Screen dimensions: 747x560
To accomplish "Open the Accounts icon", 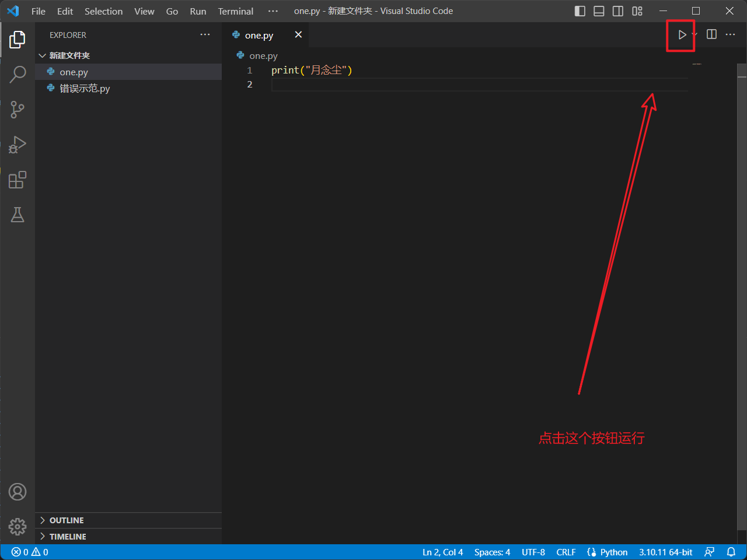I will [18, 492].
